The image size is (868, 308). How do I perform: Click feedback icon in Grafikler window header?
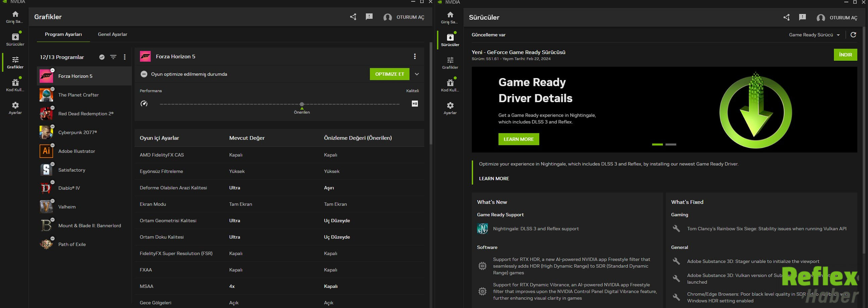coord(369,17)
